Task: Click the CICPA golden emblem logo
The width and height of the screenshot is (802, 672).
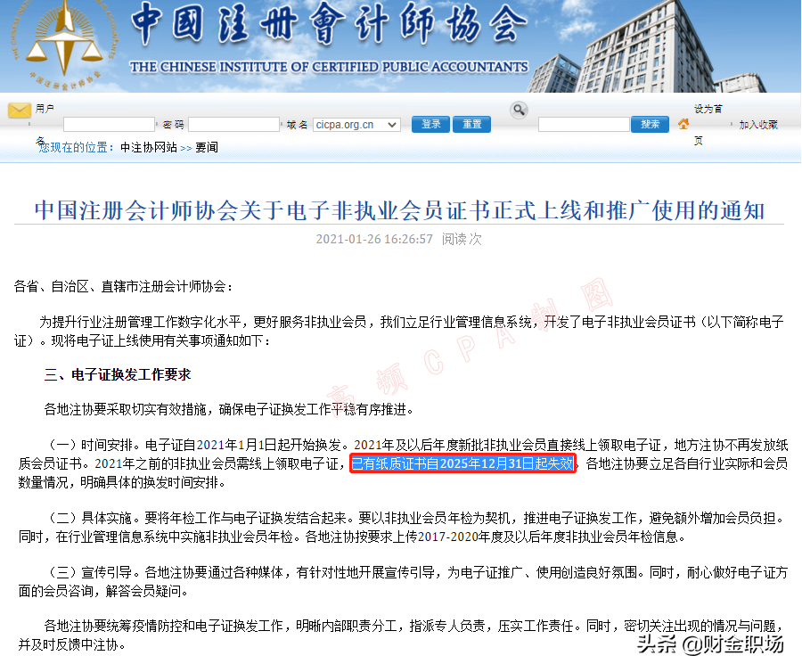Action: point(64,44)
